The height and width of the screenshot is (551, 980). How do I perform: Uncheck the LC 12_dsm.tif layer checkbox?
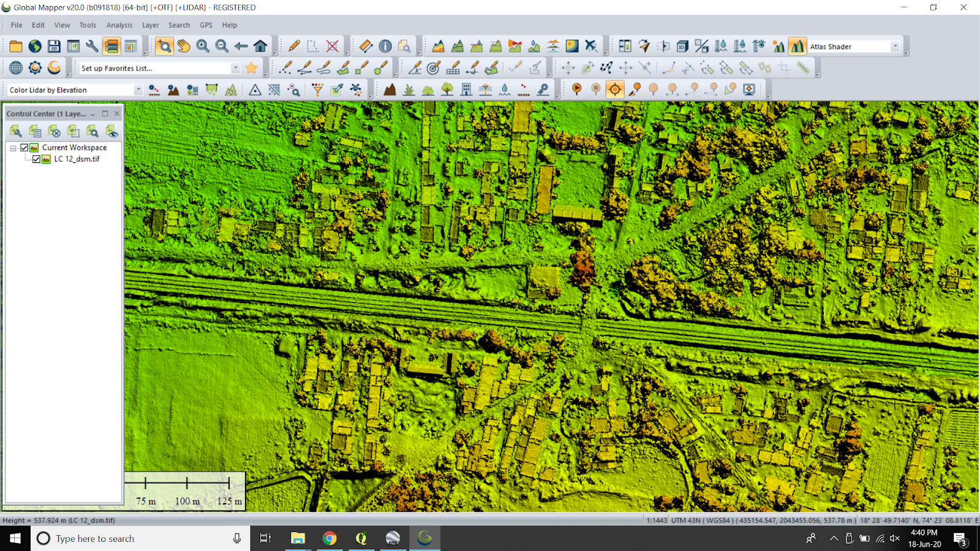click(x=36, y=159)
